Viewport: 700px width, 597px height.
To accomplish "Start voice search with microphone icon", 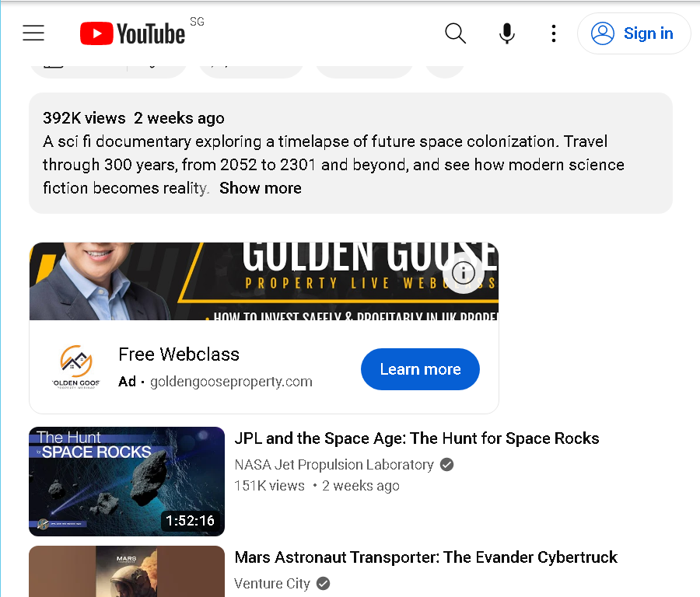I will click(506, 33).
